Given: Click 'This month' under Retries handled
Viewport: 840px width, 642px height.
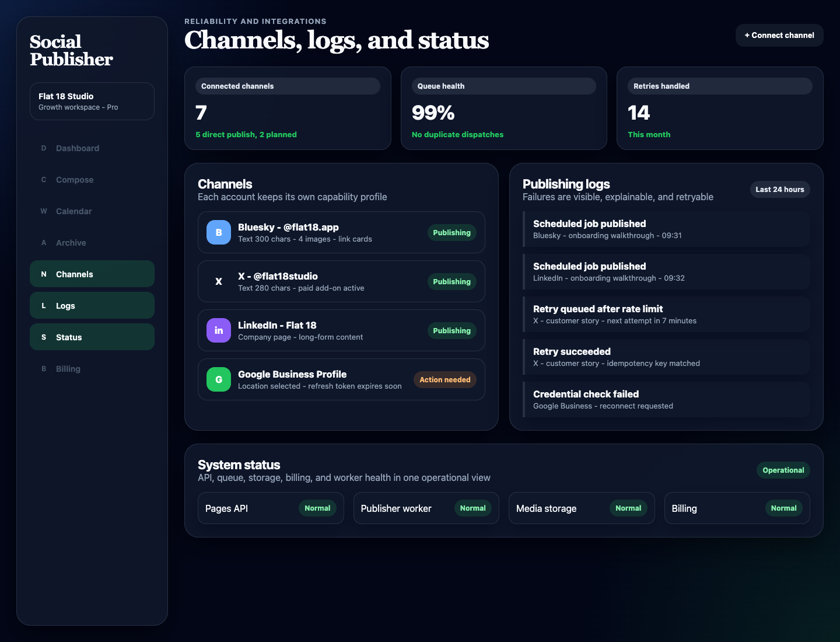Looking at the screenshot, I should [x=649, y=134].
